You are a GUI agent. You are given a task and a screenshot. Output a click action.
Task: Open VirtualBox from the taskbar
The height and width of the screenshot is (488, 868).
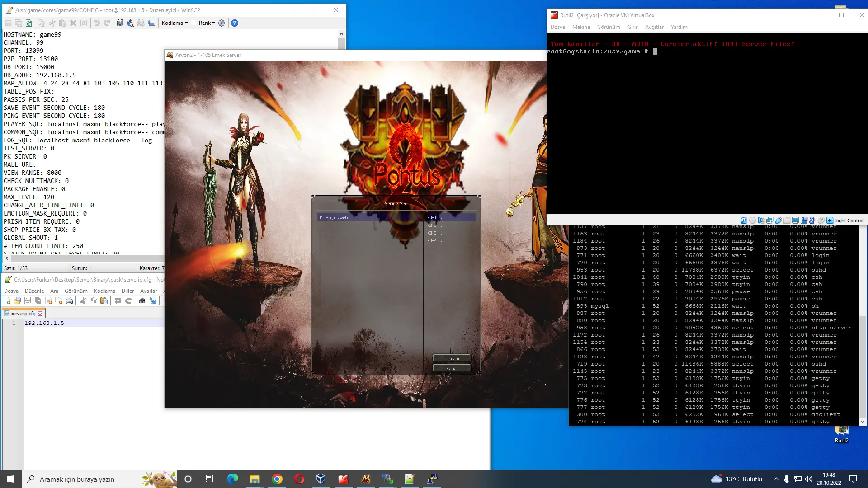pos(321,479)
